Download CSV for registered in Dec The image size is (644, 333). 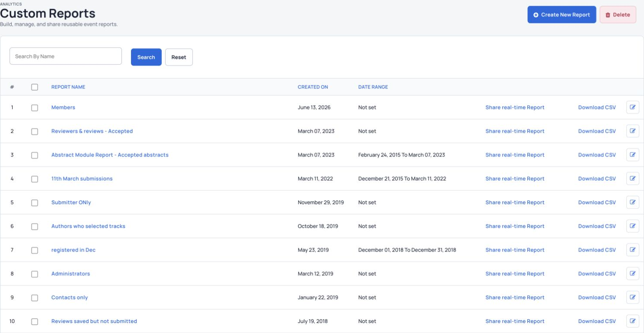[597, 250]
